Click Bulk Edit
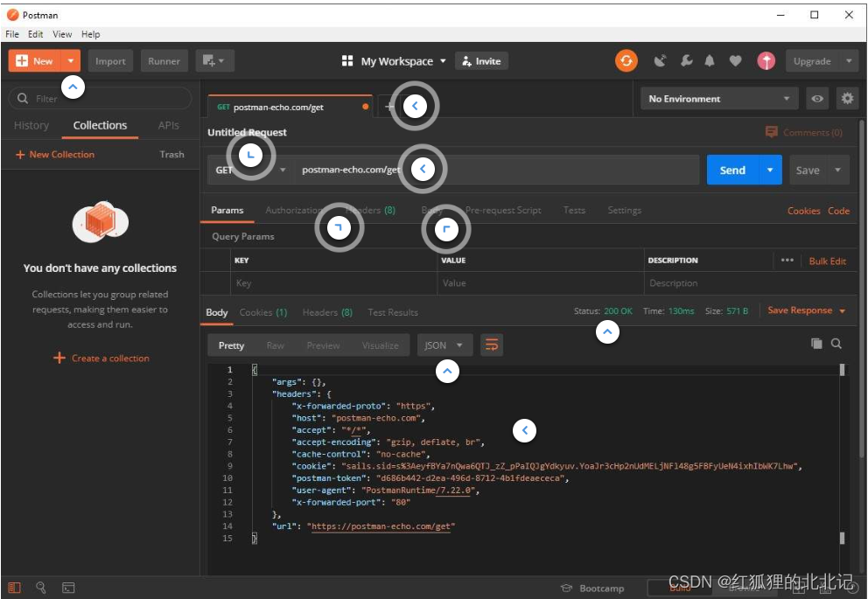This screenshot has height=599, width=868. pyautogui.click(x=827, y=261)
